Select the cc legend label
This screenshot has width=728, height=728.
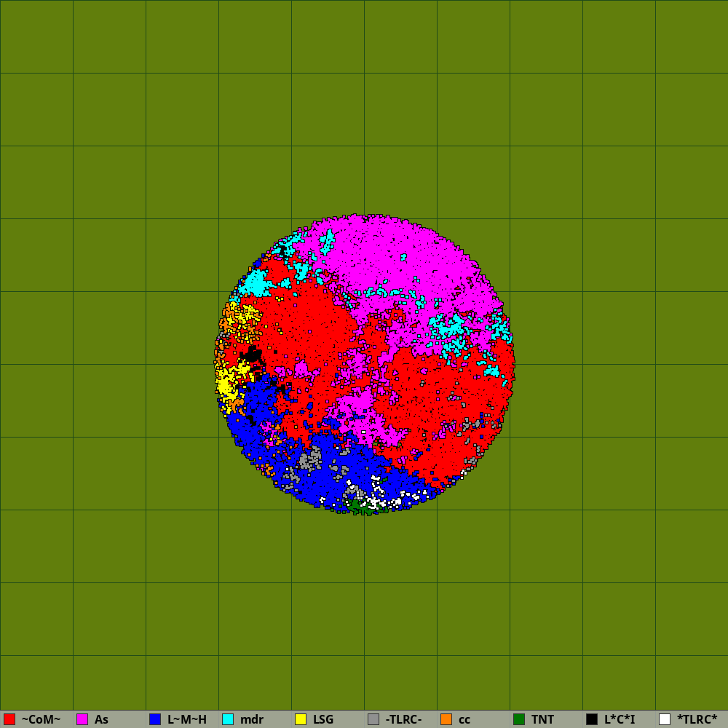click(x=464, y=720)
